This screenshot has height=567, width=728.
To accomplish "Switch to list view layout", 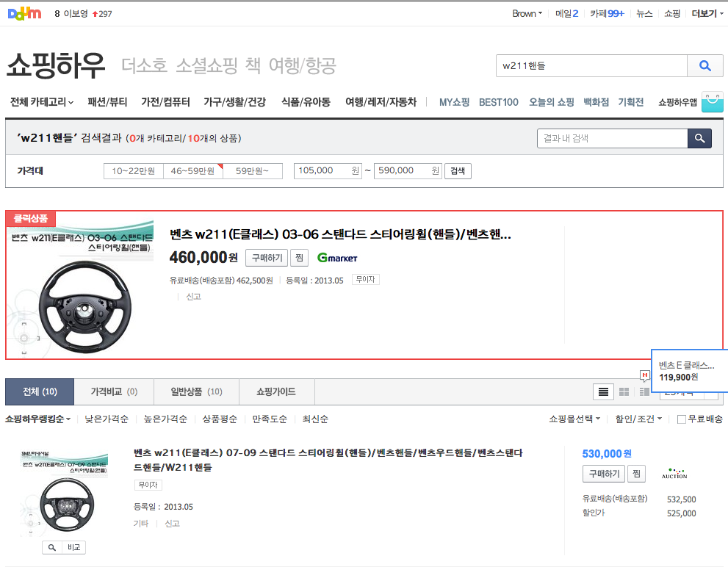I will [x=603, y=392].
